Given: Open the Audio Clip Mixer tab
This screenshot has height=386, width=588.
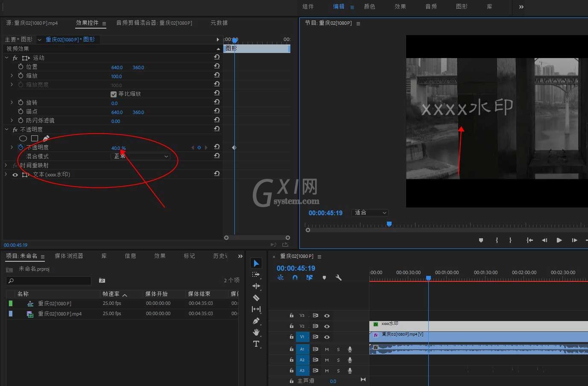Looking at the screenshot, I should coord(154,23).
